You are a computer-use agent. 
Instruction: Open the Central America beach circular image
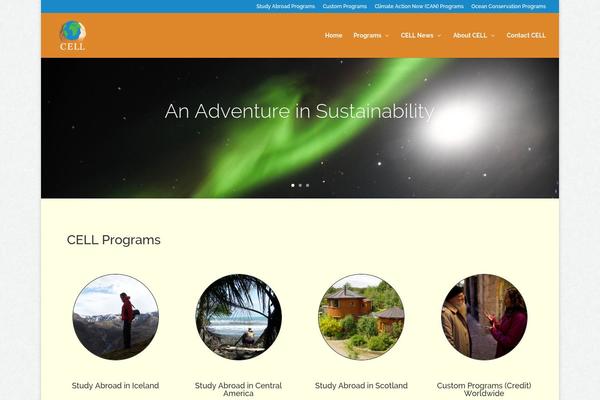238,317
